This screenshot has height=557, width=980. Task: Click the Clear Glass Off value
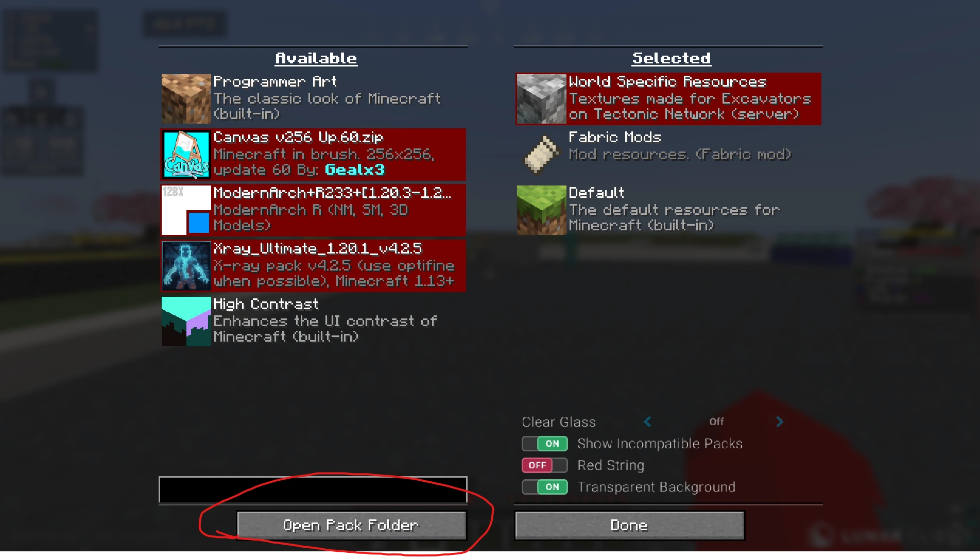tap(716, 421)
